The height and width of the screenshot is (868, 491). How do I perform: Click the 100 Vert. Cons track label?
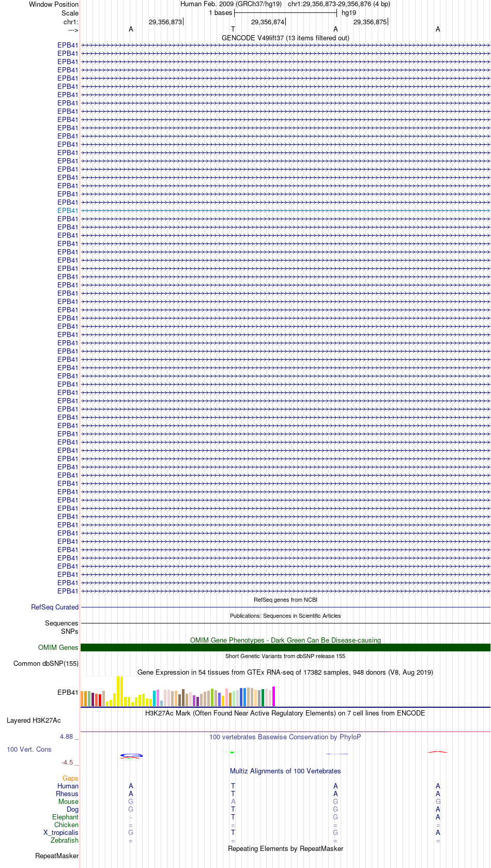29,749
